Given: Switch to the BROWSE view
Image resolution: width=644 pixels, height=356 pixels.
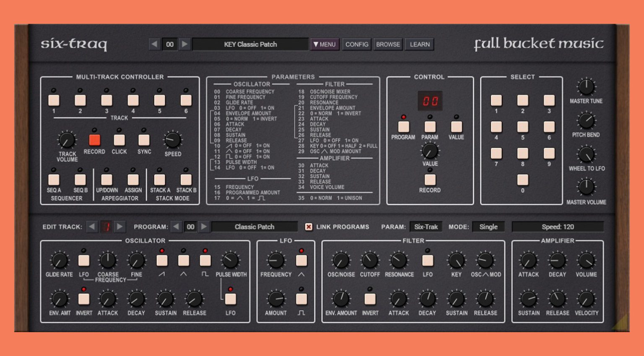Looking at the screenshot, I should 387,44.
